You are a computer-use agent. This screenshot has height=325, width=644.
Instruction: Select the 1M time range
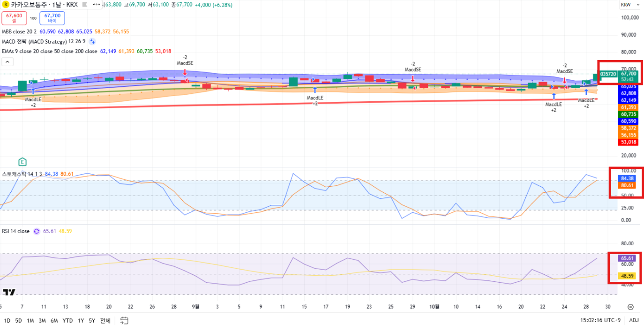(30, 321)
